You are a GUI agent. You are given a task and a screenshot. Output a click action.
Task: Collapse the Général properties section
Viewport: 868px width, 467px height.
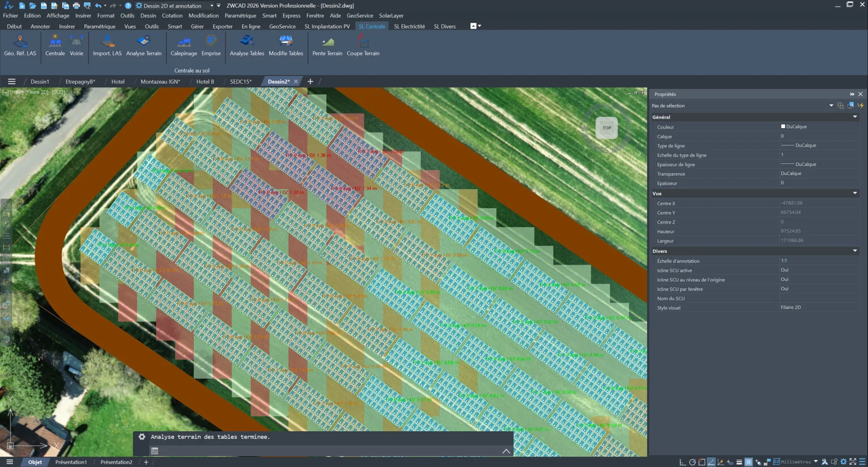(x=855, y=117)
